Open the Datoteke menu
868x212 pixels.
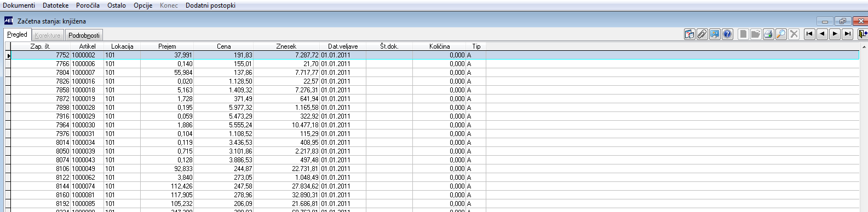click(56, 5)
